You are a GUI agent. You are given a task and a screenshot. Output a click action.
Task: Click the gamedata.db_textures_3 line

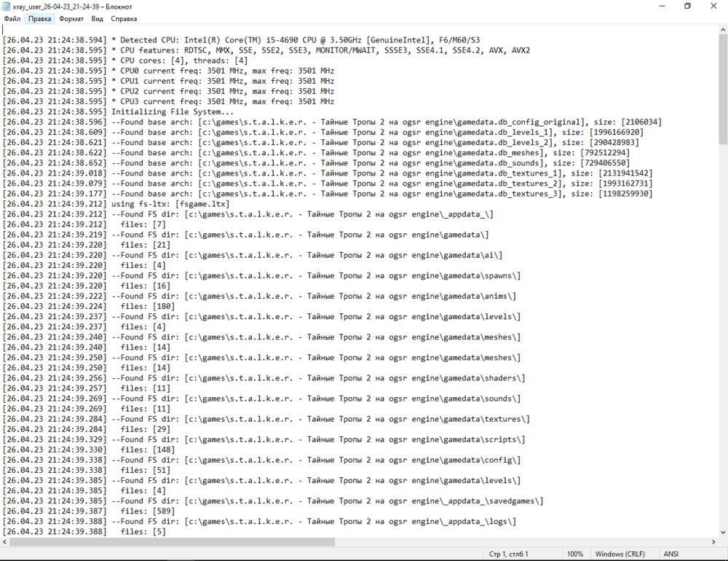click(328, 193)
